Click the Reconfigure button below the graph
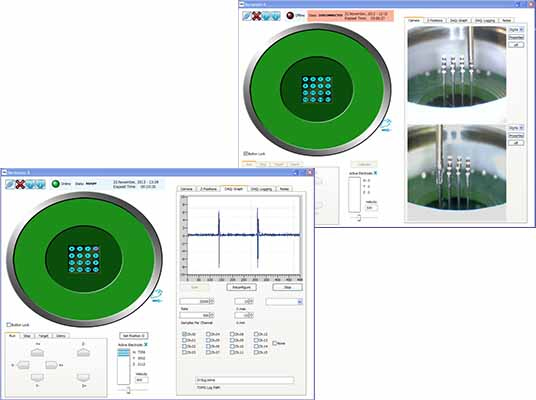The image size is (536, 400). 241,287
